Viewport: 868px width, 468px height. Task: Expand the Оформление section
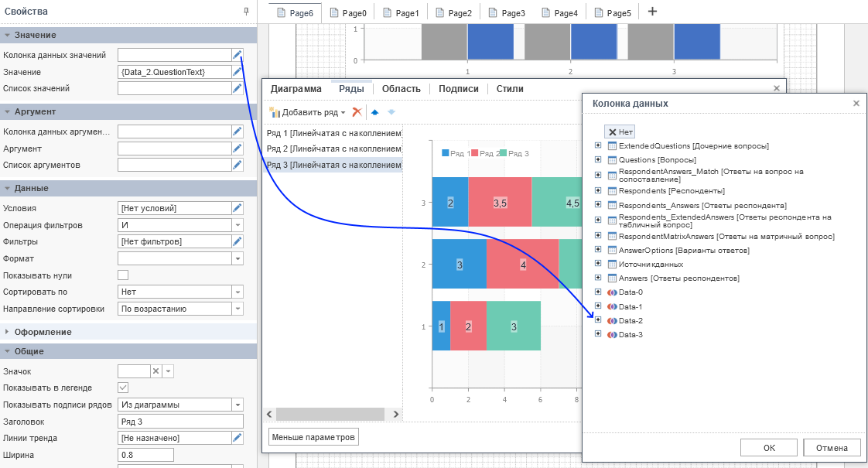pyautogui.click(x=8, y=332)
